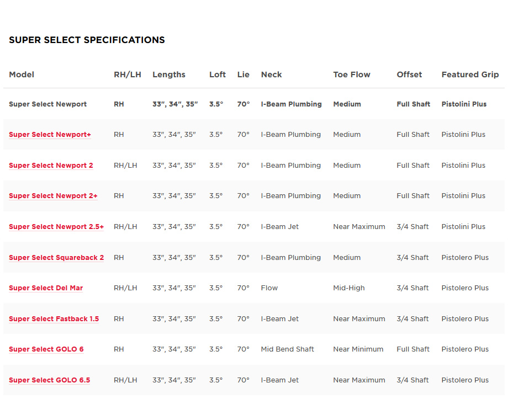Viewport: 508px width, 420px height.
Task: Click the lengths cell in the Del Mar row
Action: click(x=174, y=288)
